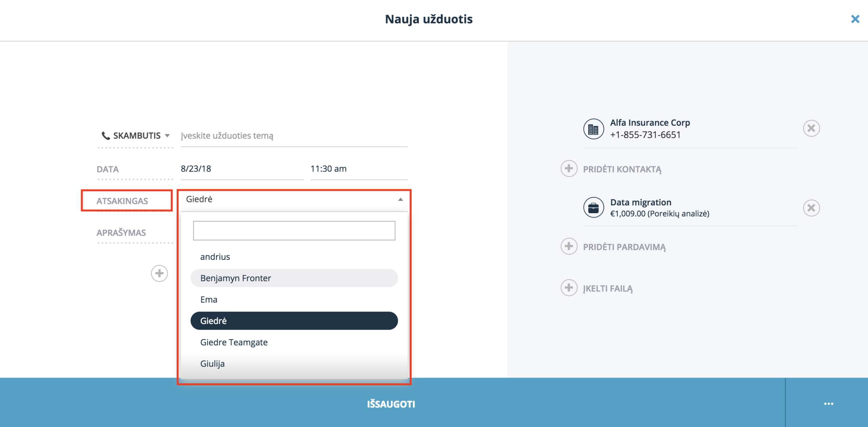
Task: Select Ema from the list
Action: click(x=294, y=300)
